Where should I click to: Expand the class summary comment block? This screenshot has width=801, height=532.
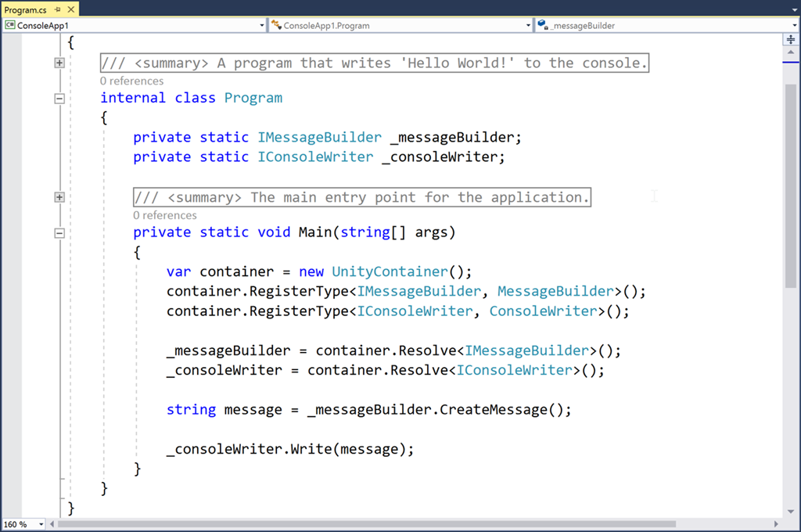[59, 63]
